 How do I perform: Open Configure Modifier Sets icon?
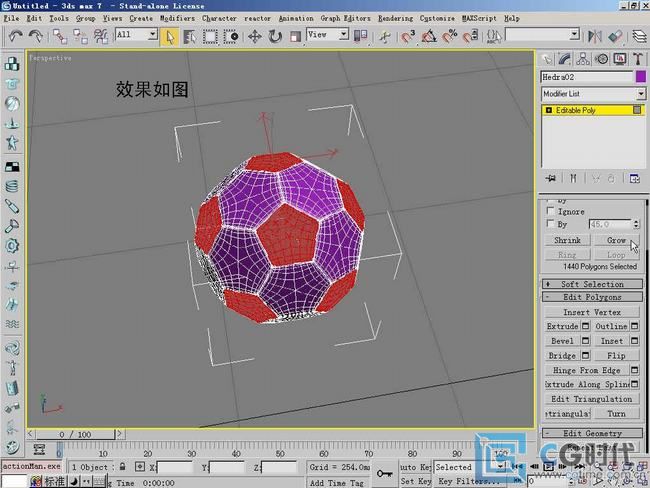coord(635,179)
